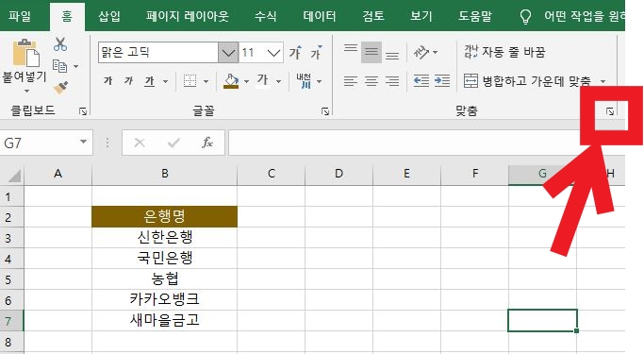Toggle italic (기울임꼴) formatting
The height and width of the screenshot is (354, 644).
pos(128,80)
